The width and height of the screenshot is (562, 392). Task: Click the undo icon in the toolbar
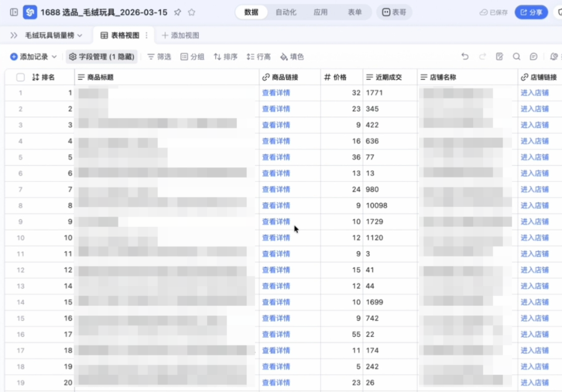click(465, 57)
